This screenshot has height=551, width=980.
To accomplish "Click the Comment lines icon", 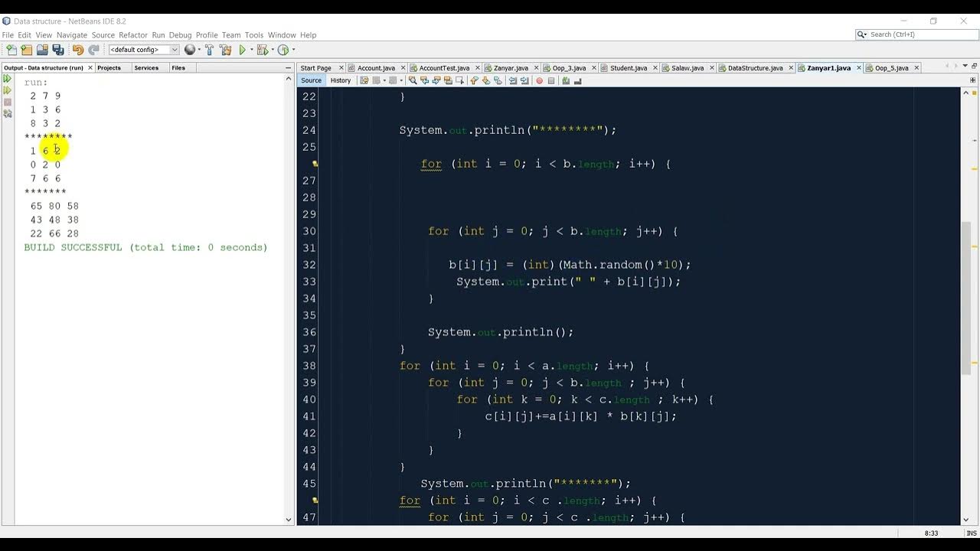I will (566, 80).
